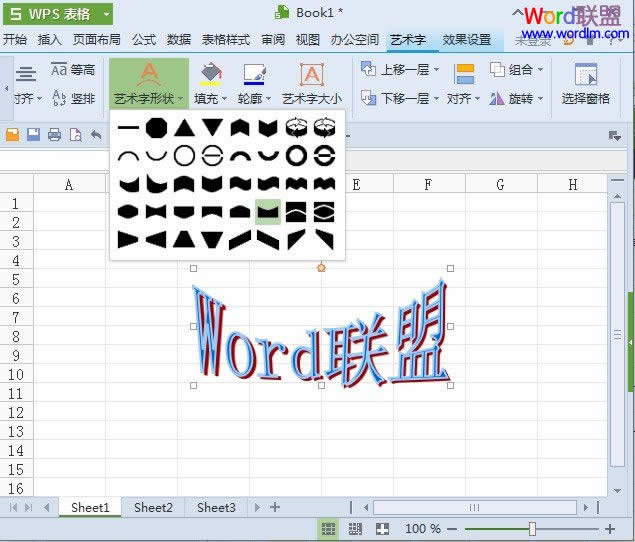The image size is (635, 542).
Task: Select the right-pointing fade shape in last row
Action: coord(128,239)
